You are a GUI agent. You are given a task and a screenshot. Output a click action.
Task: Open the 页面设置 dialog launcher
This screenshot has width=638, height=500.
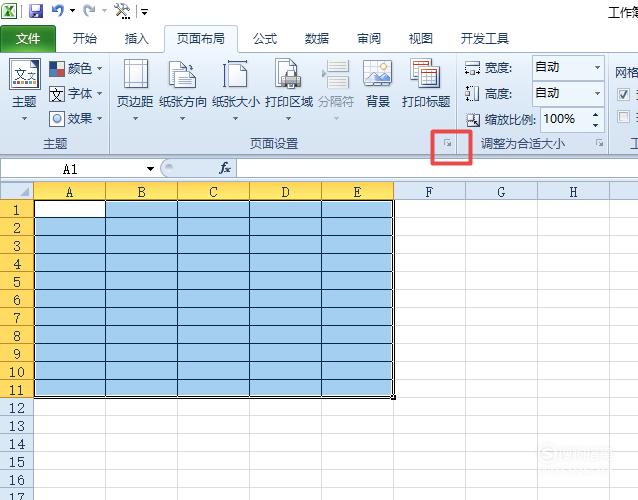(448, 143)
